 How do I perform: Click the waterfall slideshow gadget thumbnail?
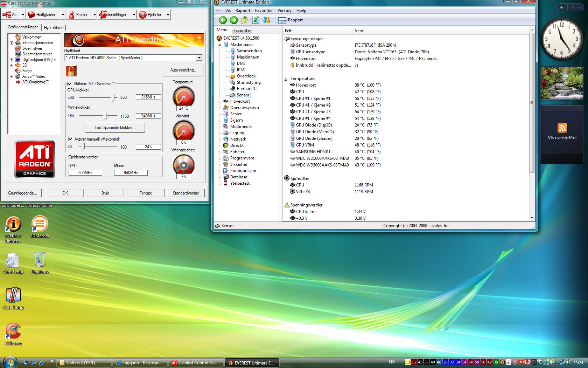coord(562,83)
